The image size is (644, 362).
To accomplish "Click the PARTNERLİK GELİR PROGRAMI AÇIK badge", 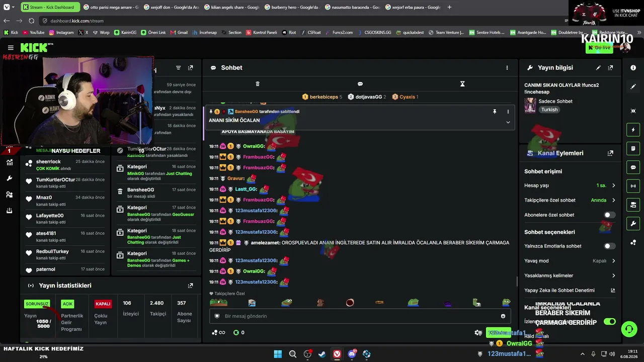I will (x=67, y=304).
